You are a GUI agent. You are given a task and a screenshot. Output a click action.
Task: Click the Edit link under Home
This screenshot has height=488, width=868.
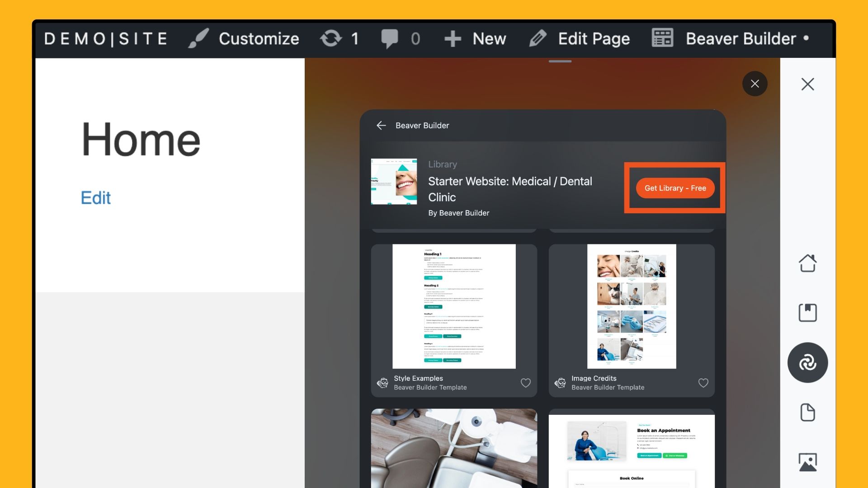[95, 198]
